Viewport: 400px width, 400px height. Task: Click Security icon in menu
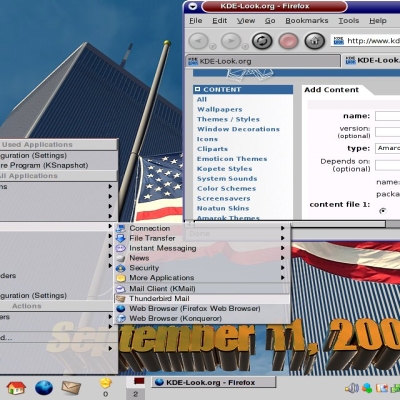point(121,268)
